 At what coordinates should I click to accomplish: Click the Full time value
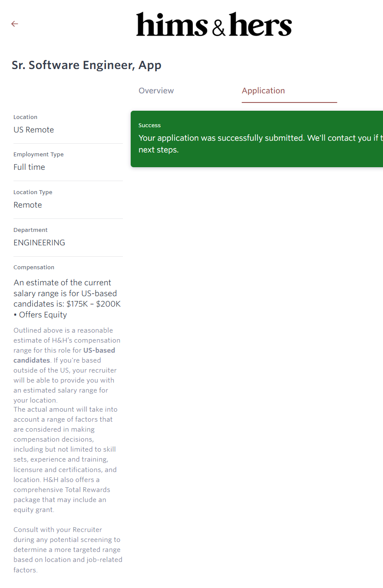[x=29, y=167]
